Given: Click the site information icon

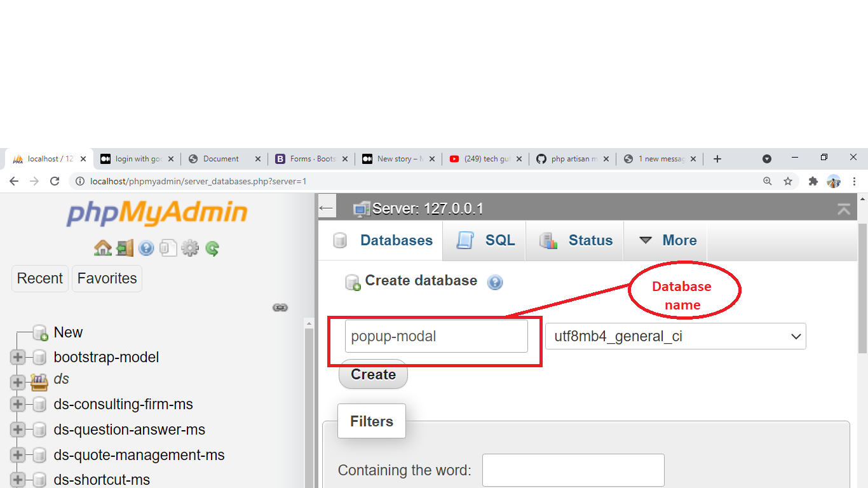Looking at the screenshot, I should pos(80,181).
